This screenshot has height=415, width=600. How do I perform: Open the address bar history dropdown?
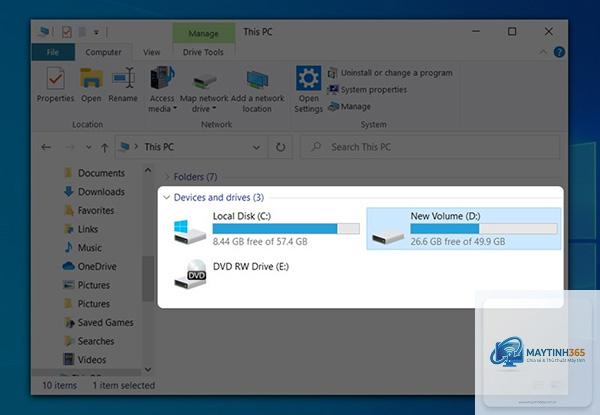click(256, 147)
